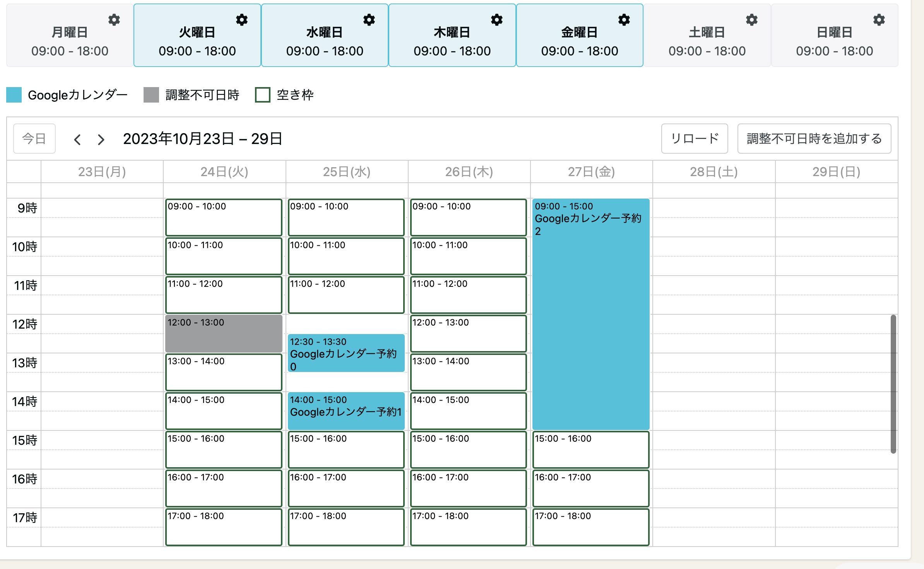Click 調整不可日時を追加する button
The width and height of the screenshot is (924, 569).
point(814,139)
